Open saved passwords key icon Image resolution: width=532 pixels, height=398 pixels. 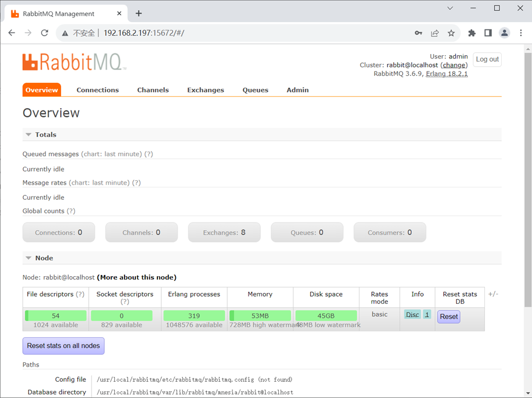pyautogui.click(x=418, y=33)
